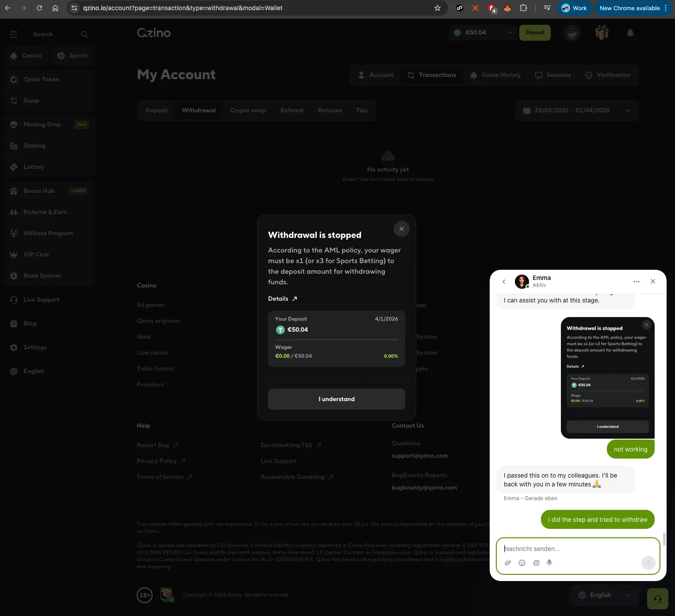Screen dimensions: 675x616
Task: Go back in the Emma chat
Action: pos(504,282)
